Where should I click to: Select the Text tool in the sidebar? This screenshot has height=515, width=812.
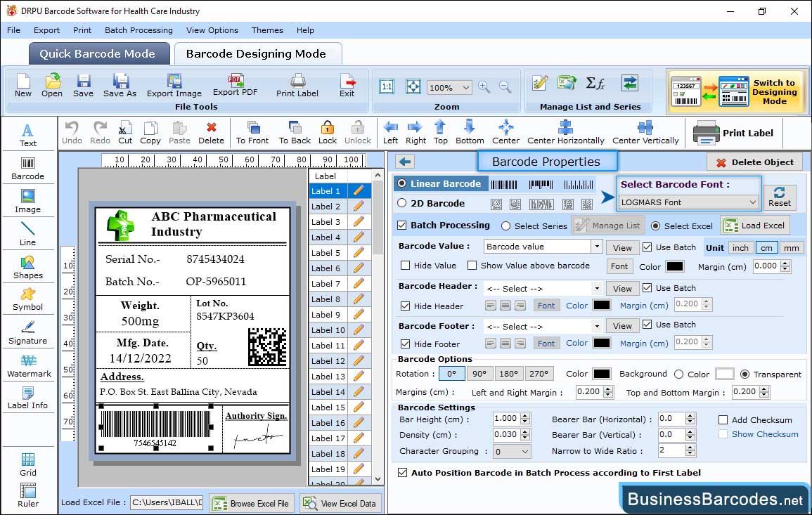coord(28,136)
